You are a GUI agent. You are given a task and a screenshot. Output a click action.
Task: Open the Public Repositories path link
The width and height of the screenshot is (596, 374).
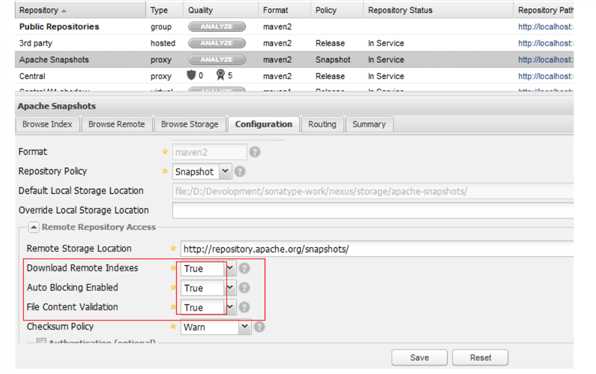point(545,27)
